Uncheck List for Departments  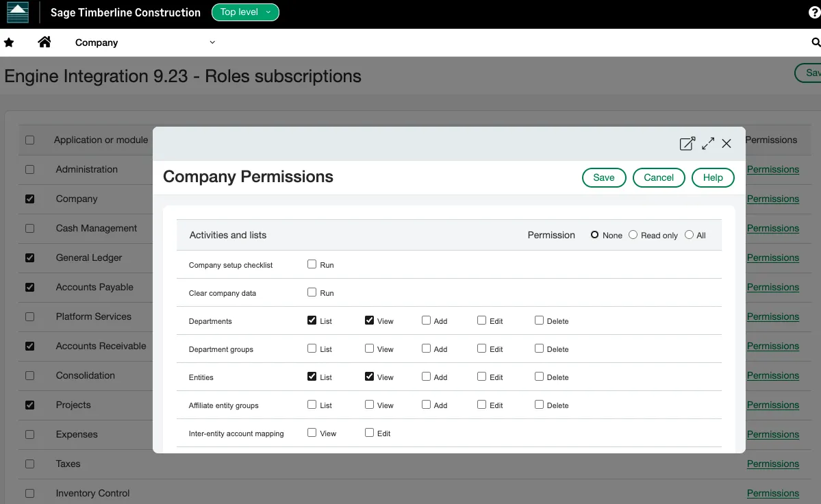click(x=312, y=320)
